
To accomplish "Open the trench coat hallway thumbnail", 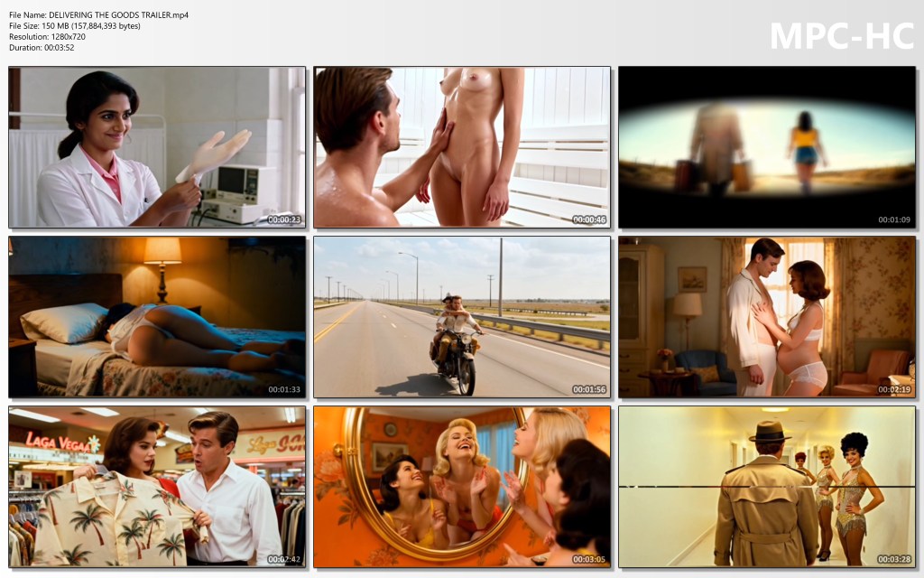I will click(x=767, y=487).
